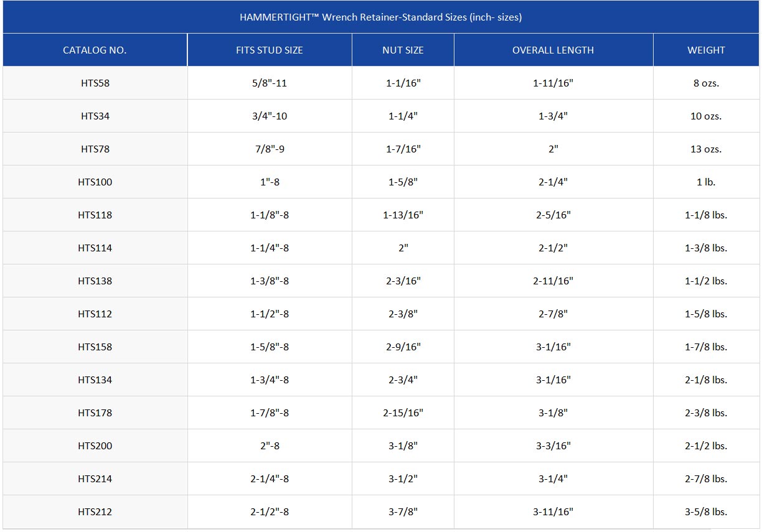This screenshot has height=532, width=762.
Task: Select stud size 3/4"-10
Action: tap(270, 116)
